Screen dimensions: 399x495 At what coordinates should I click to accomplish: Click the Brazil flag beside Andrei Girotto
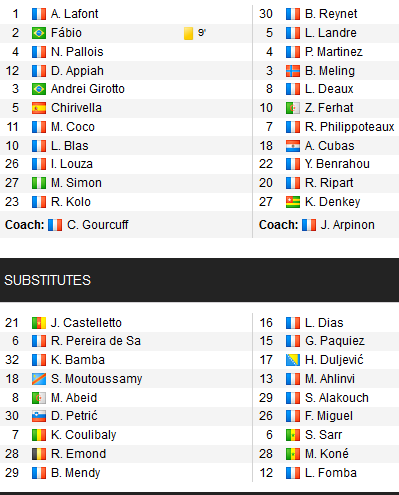[39, 89]
